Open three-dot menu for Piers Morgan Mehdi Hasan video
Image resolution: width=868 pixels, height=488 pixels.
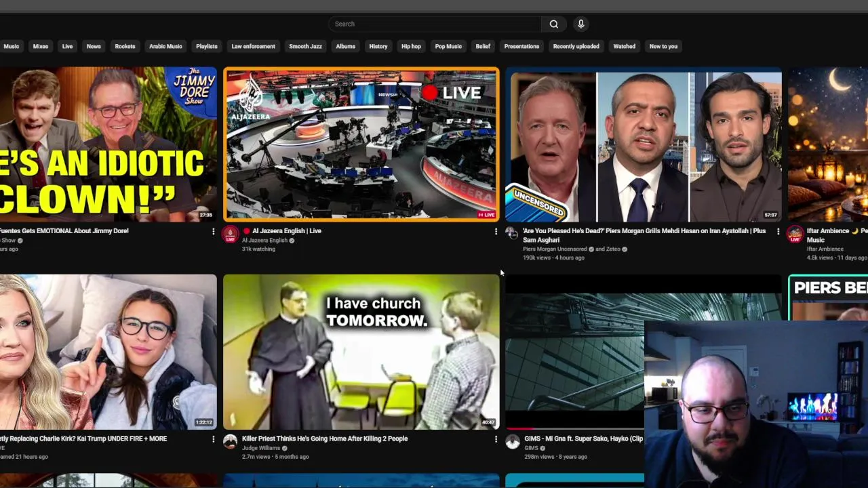click(x=778, y=231)
